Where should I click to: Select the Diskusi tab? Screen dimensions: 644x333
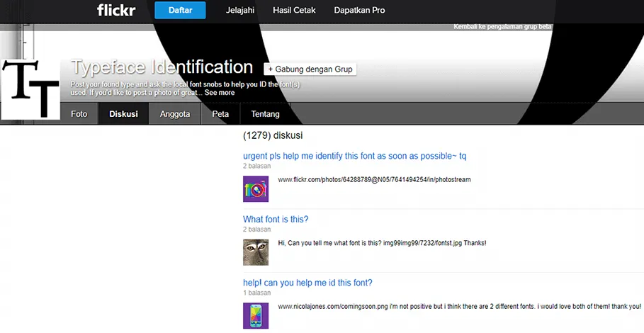(123, 114)
